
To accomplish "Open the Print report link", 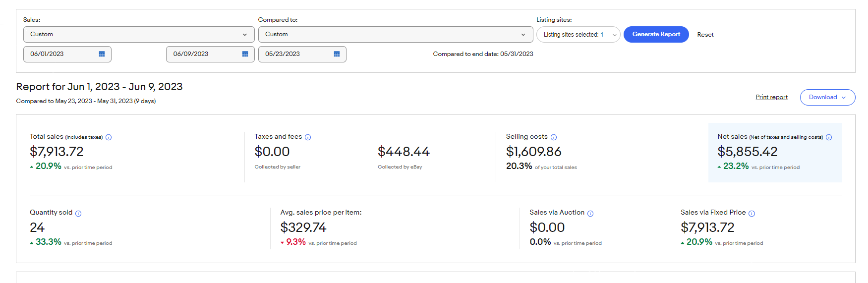I will [x=771, y=97].
